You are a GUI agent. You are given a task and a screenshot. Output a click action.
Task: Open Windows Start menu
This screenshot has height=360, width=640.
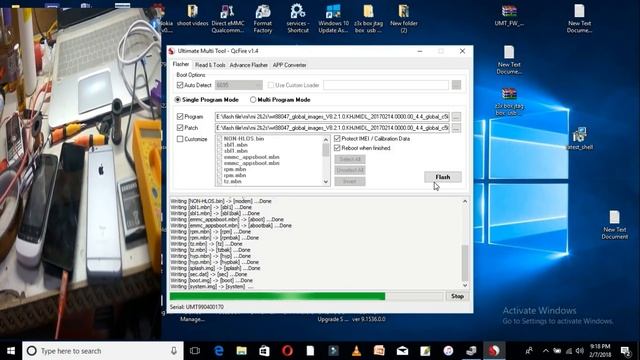(x=11, y=351)
